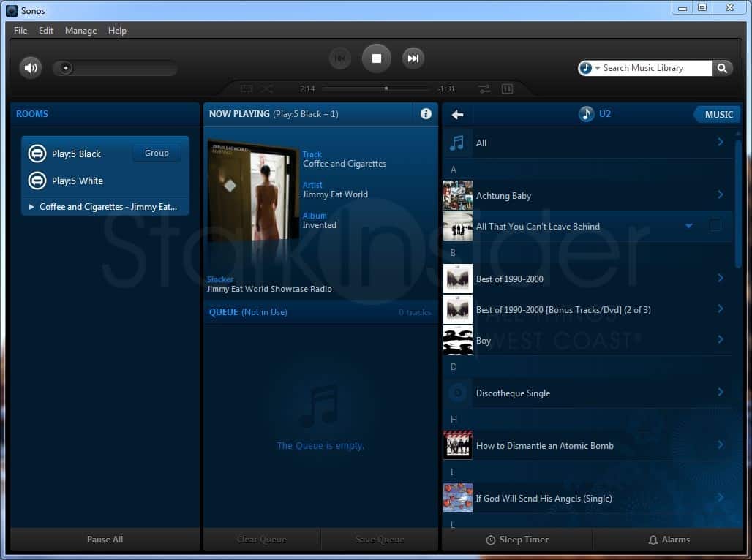Click the Play:5 Black speaker icon
Viewport: 752px width, 560px height.
click(x=37, y=154)
